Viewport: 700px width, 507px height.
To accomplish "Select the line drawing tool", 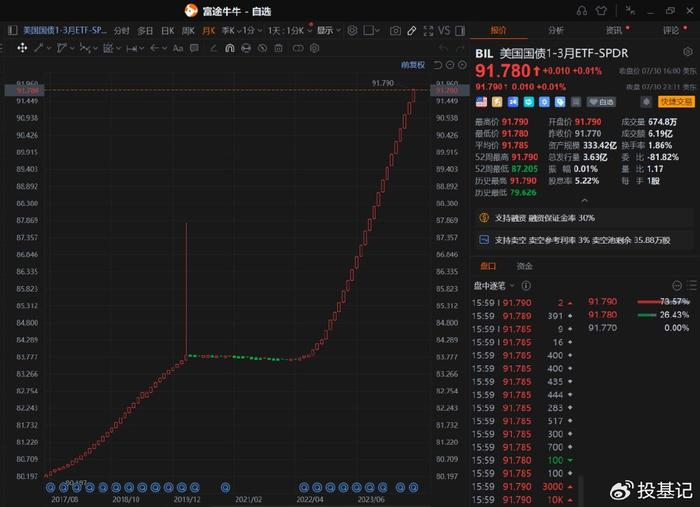I will point(39,48).
